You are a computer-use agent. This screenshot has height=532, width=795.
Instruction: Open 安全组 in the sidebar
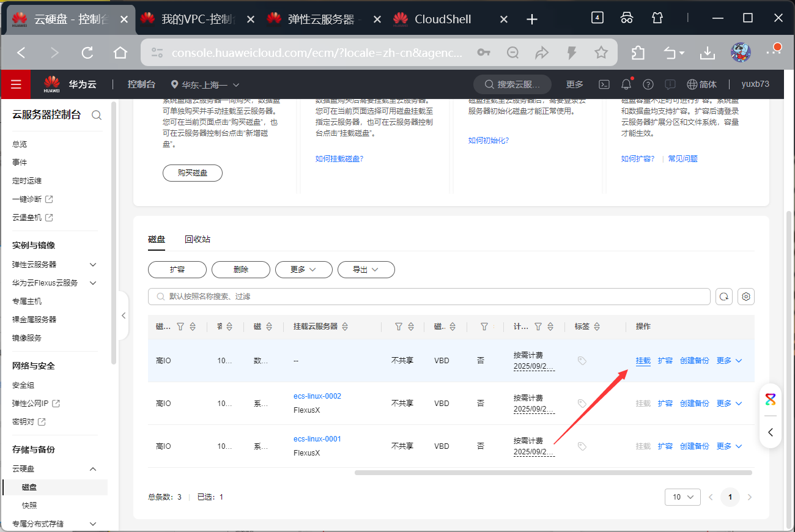click(x=23, y=385)
